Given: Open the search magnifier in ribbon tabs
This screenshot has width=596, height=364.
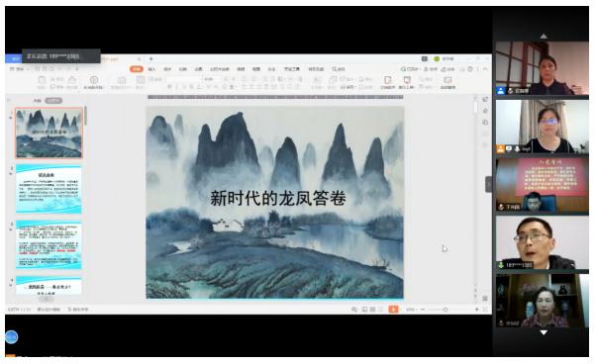Looking at the screenshot, I should [x=335, y=69].
